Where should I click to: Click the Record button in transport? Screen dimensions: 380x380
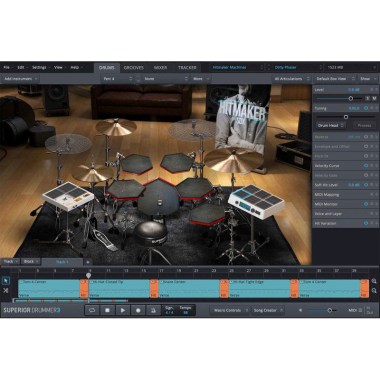pos(138,310)
